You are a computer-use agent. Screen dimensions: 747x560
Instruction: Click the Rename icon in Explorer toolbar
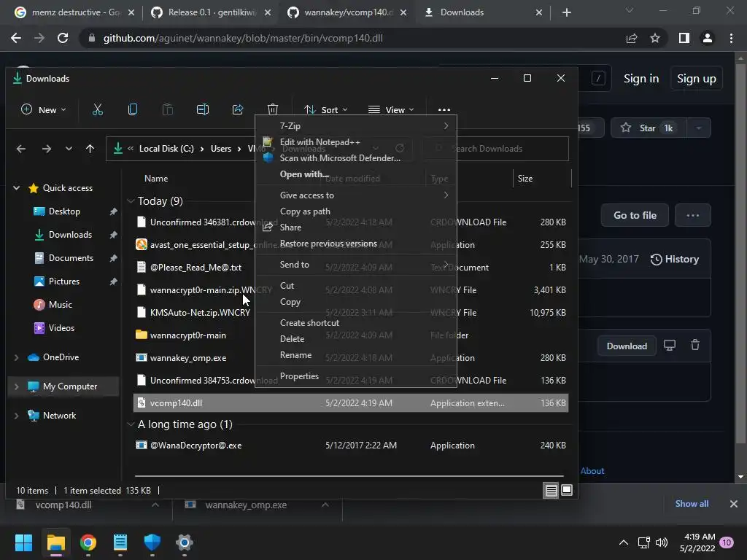[203, 109]
